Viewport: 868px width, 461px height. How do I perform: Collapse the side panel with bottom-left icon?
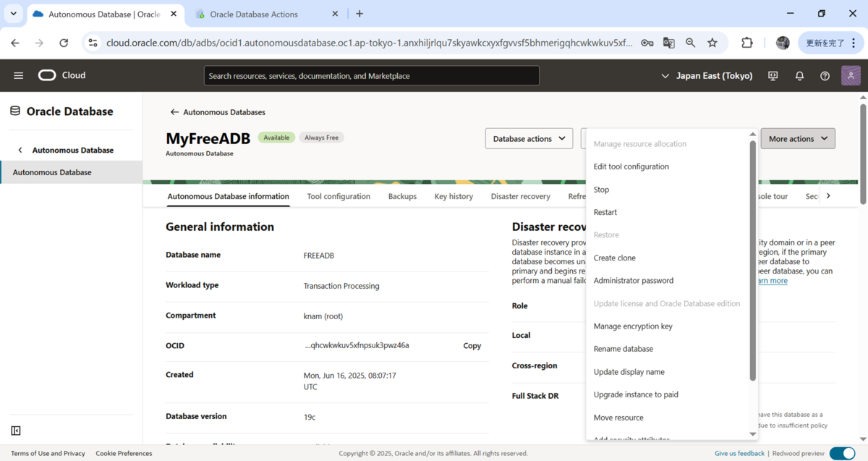tap(16, 431)
